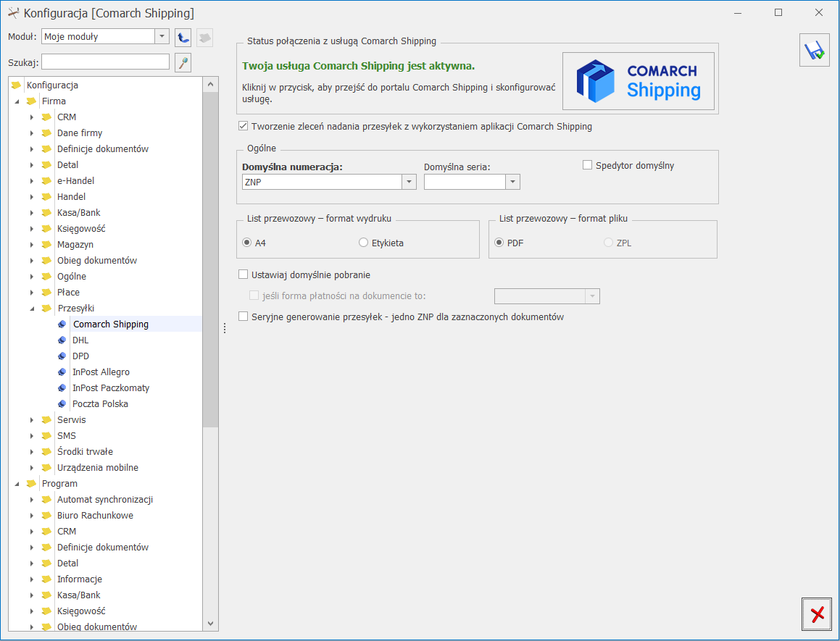This screenshot has width=840, height=641.
Task: Select the PDF file format radio button
Action: [499, 243]
